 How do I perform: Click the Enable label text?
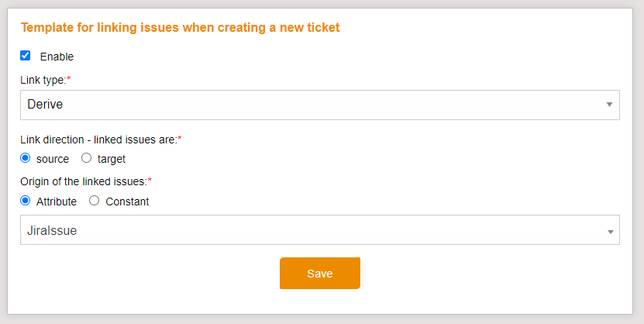pyautogui.click(x=57, y=57)
